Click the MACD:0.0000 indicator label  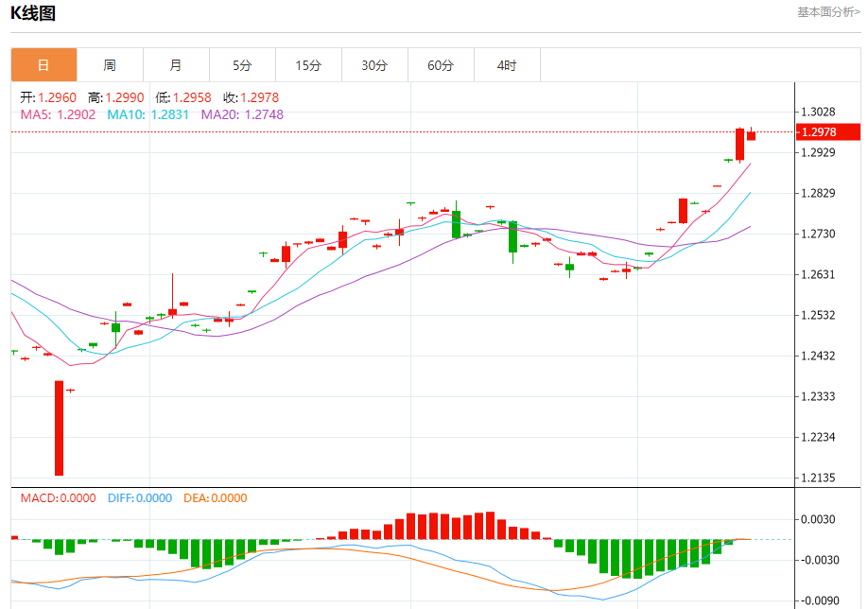[x=58, y=498]
